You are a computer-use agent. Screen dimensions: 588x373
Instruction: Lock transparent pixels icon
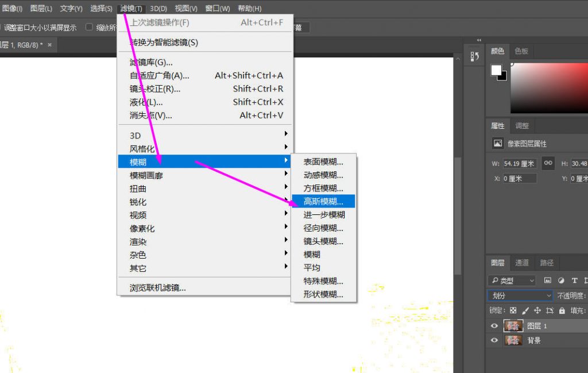pos(513,310)
